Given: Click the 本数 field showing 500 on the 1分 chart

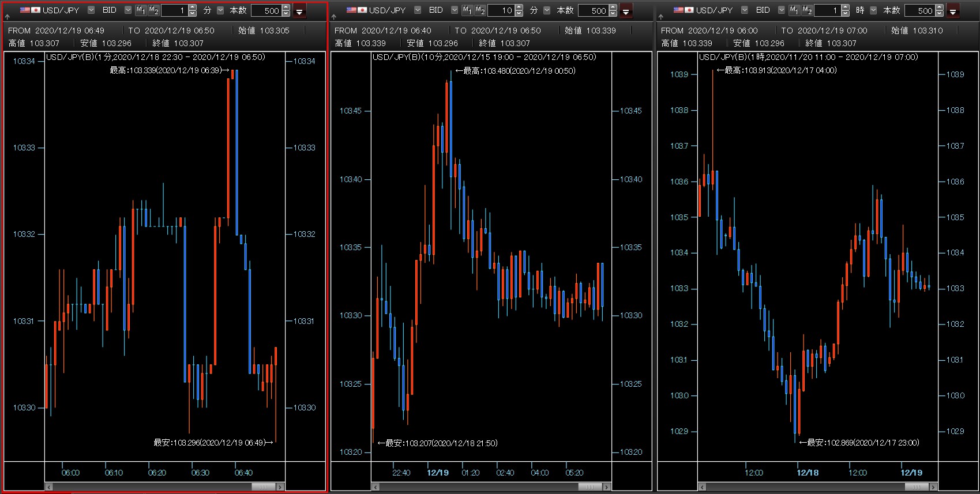Looking at the screenshot, I should click(266, 10).
